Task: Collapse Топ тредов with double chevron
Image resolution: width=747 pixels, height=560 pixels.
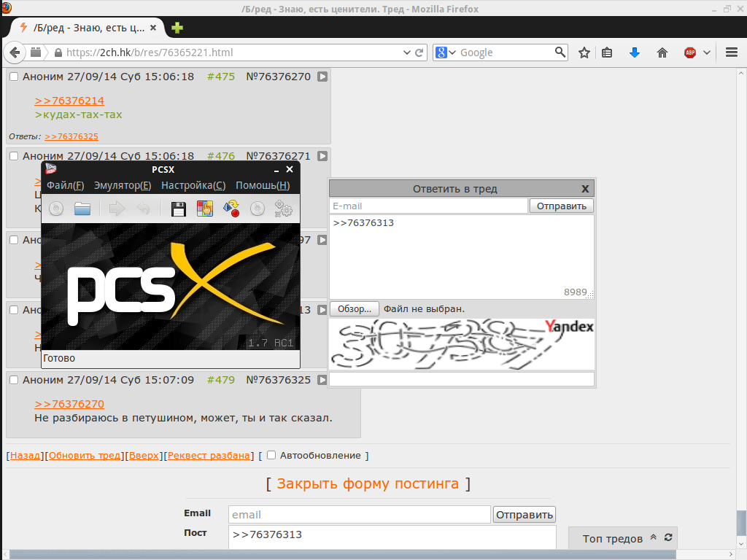Action: click(x=654, y=537)
